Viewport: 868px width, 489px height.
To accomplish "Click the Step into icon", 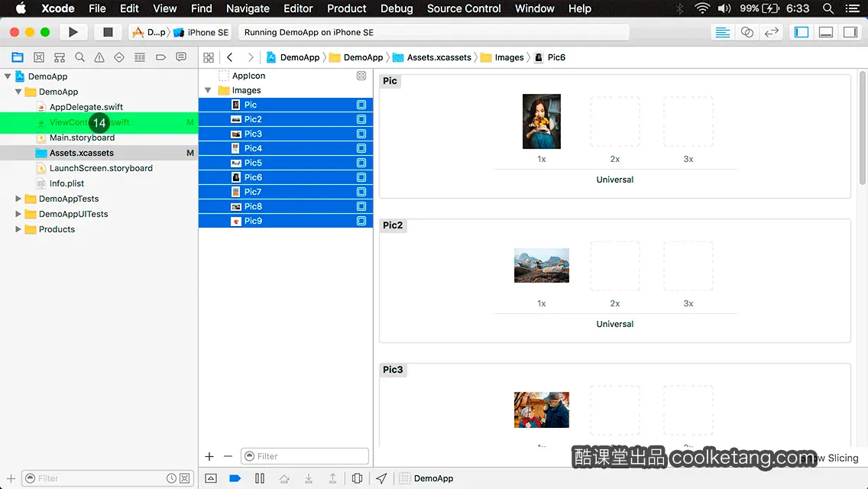I will pos(309,478).
